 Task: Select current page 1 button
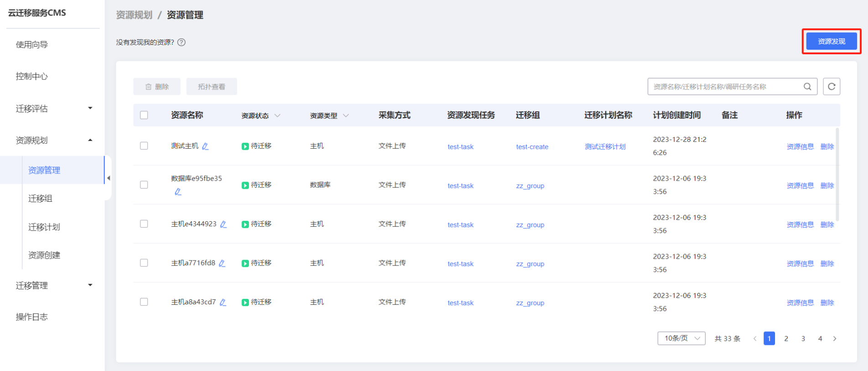tap(769, 338)
